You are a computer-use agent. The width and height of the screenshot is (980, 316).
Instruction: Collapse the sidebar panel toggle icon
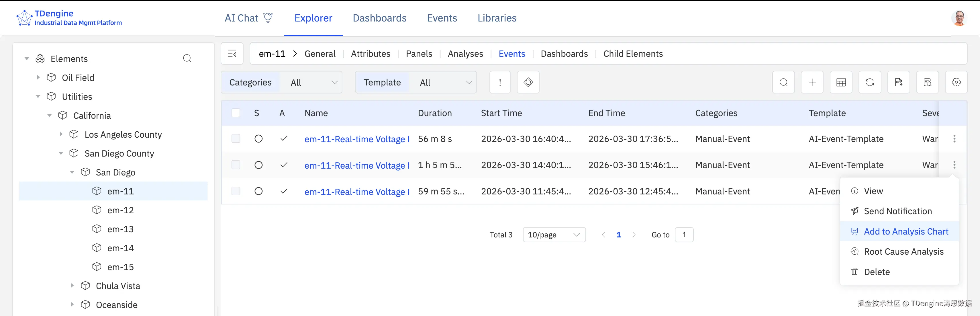point(232,54)
